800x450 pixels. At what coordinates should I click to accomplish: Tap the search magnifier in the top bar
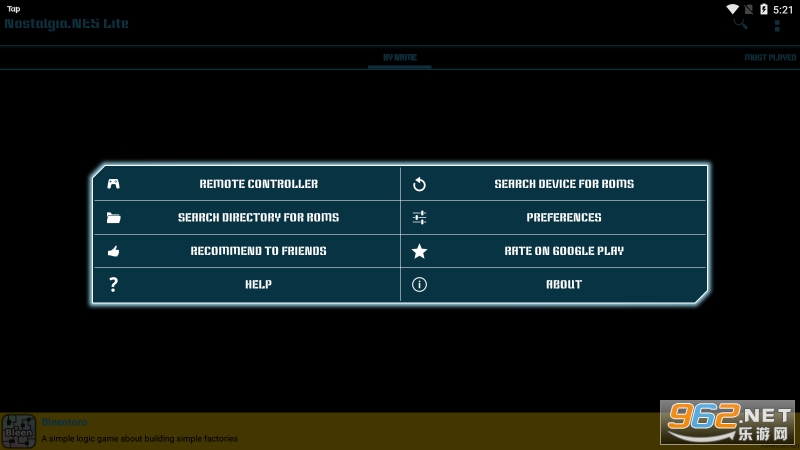pyautogui.click(x=740, y=24)
